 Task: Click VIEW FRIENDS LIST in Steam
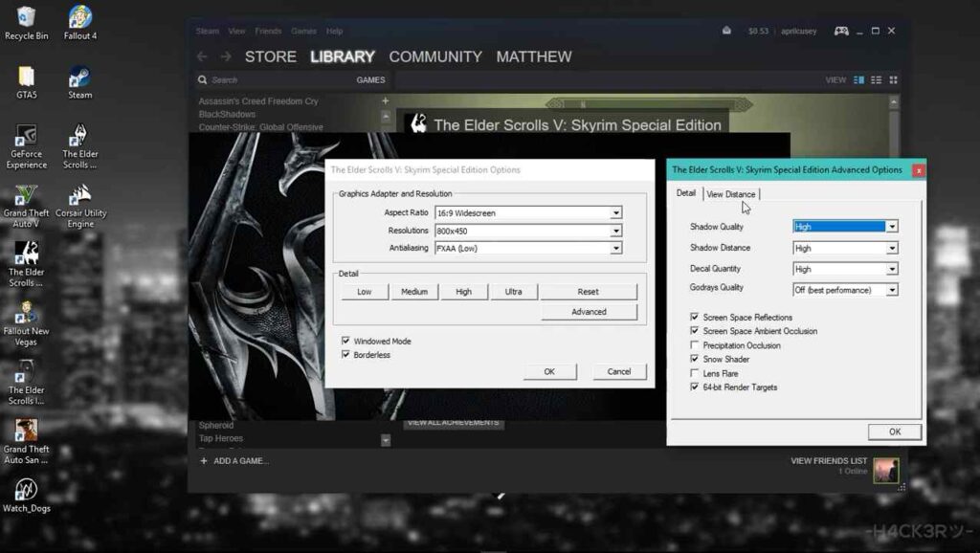(x=829, y=461)
